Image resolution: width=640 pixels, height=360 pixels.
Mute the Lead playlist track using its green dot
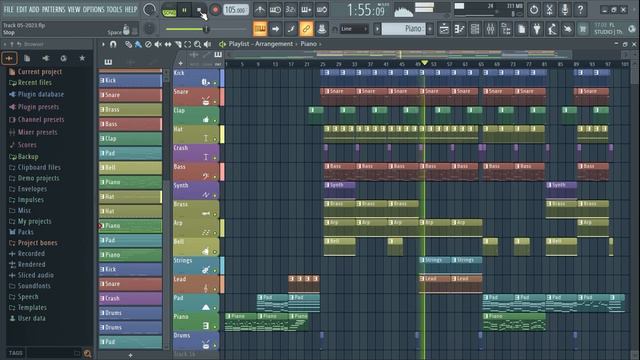click(x=215, y=289)
